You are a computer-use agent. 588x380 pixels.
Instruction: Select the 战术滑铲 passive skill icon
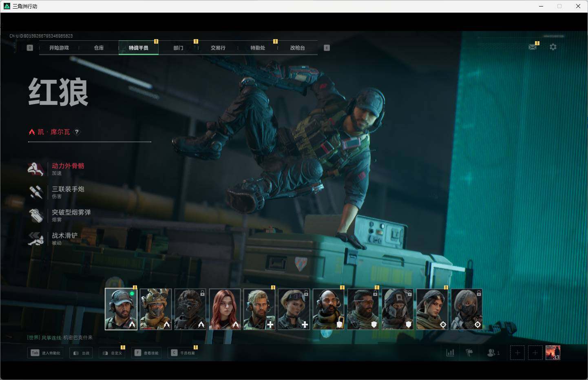click(35, 239)
